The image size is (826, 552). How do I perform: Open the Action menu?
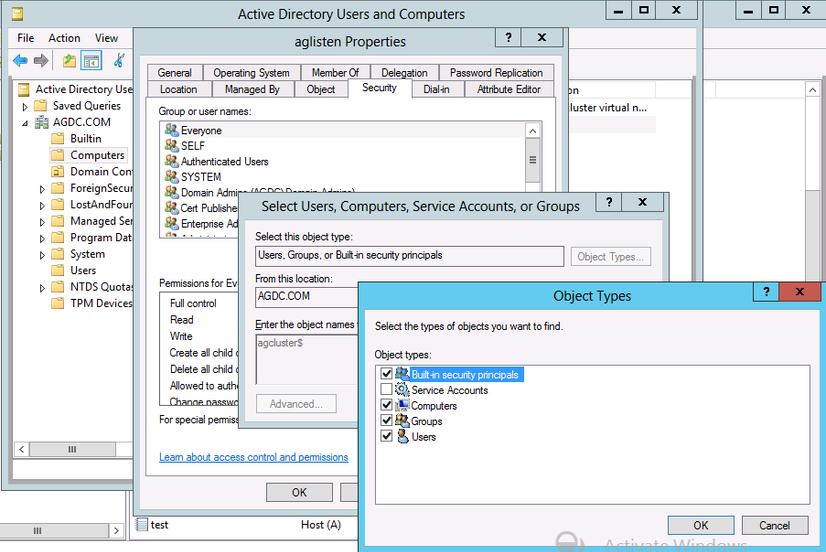(64, 38)
